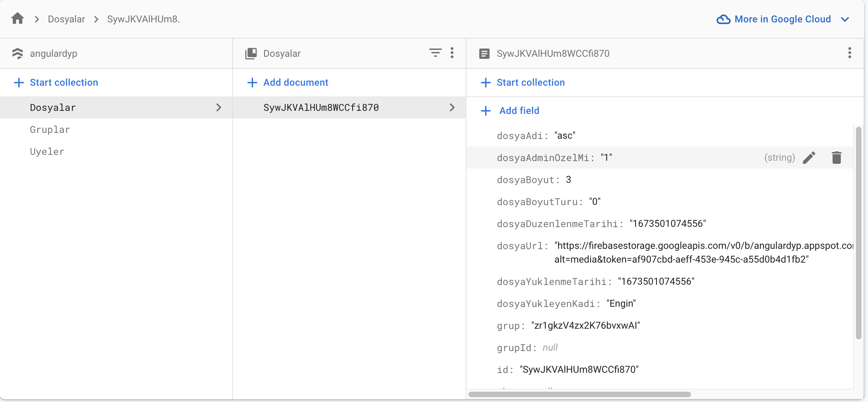Image resolution: width=868 pixels, height=402 pixels.
Task: Open the Dosyalar breadcrumb link
Action: tap(66, 19)
